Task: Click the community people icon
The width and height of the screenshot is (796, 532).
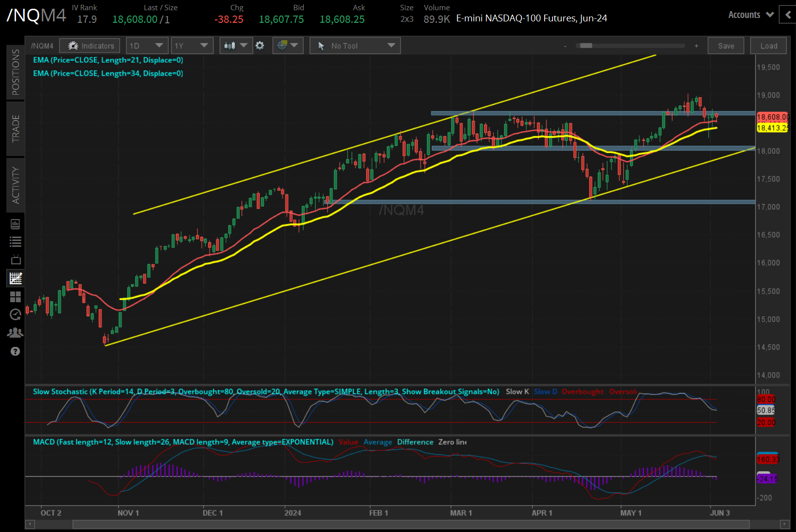Action: [15, 332]
